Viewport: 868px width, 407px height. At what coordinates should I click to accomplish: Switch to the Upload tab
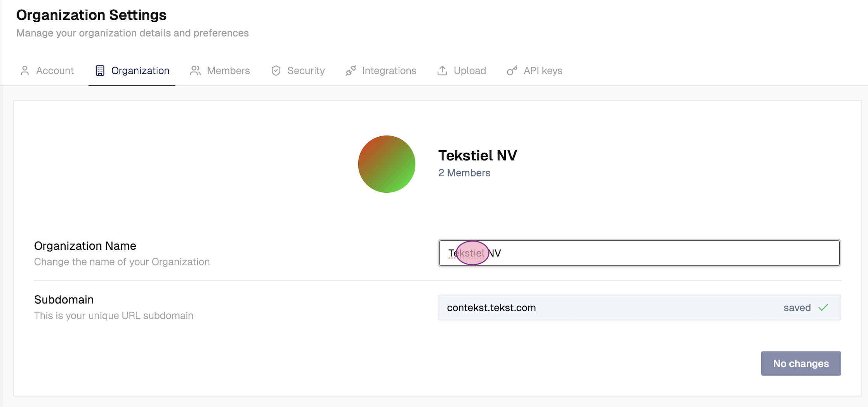462,71
